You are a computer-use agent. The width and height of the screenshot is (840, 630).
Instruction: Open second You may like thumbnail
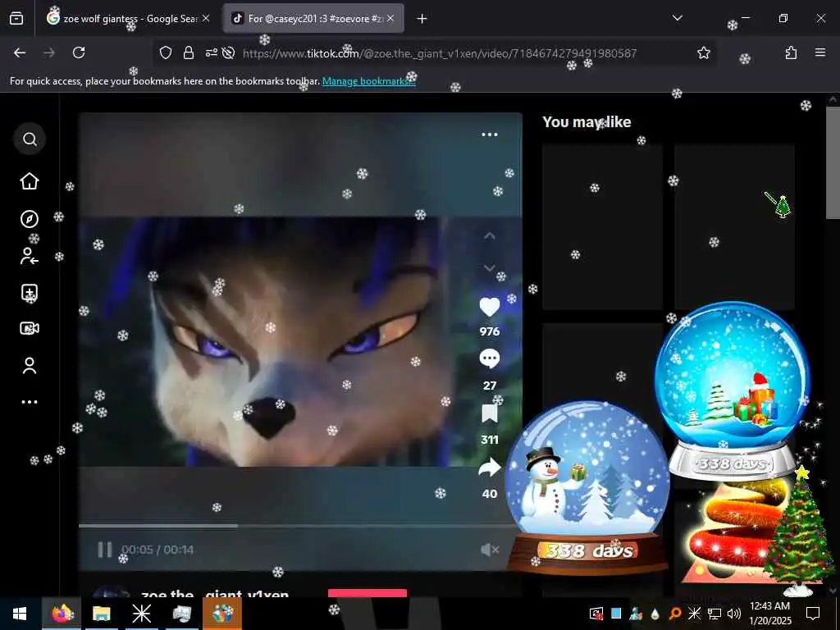(x=734, y=226)
